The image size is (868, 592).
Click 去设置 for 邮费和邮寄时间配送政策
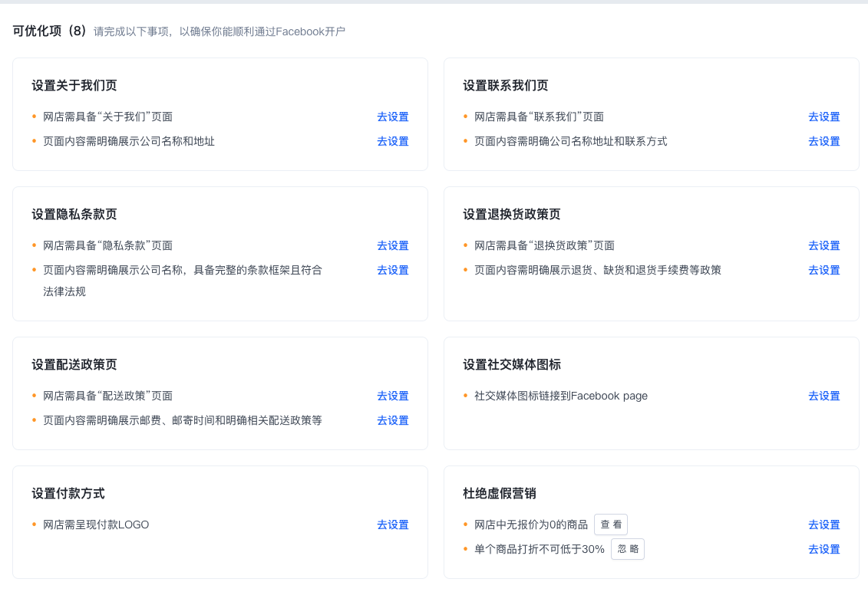(x=393, y=420)
